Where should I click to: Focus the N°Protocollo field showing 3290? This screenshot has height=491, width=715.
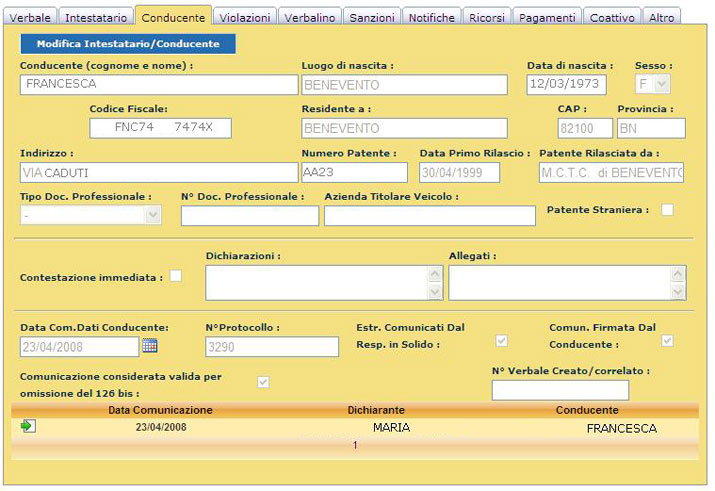(x=272, y=346)
